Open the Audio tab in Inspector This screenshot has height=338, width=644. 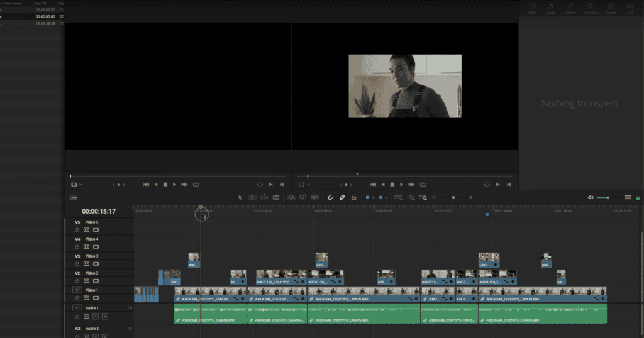point(551,8)
